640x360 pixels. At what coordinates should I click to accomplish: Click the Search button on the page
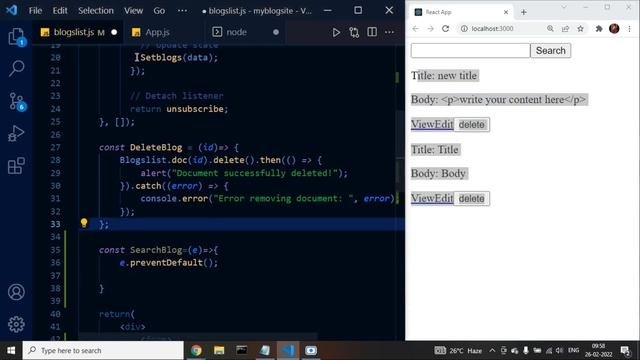[x=551, y=51]
